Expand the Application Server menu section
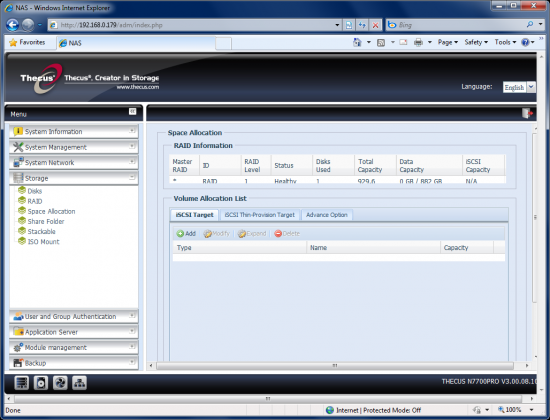 [74, 332]
